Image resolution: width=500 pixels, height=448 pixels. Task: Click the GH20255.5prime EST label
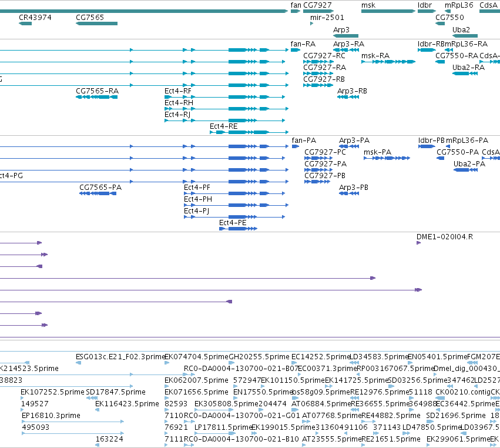pyautogui.click(x=259, y=357)
